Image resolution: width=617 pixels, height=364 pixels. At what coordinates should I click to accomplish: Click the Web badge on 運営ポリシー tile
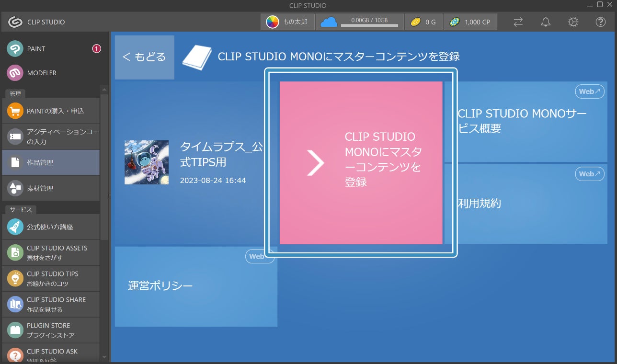pos(260,256)
